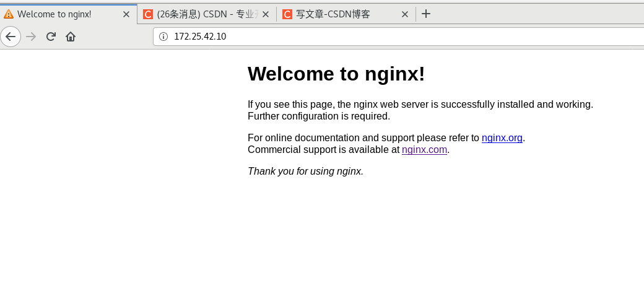Switch to the 写文章-CSDN博客 tab
644x283 pixels.
[346, 14]
